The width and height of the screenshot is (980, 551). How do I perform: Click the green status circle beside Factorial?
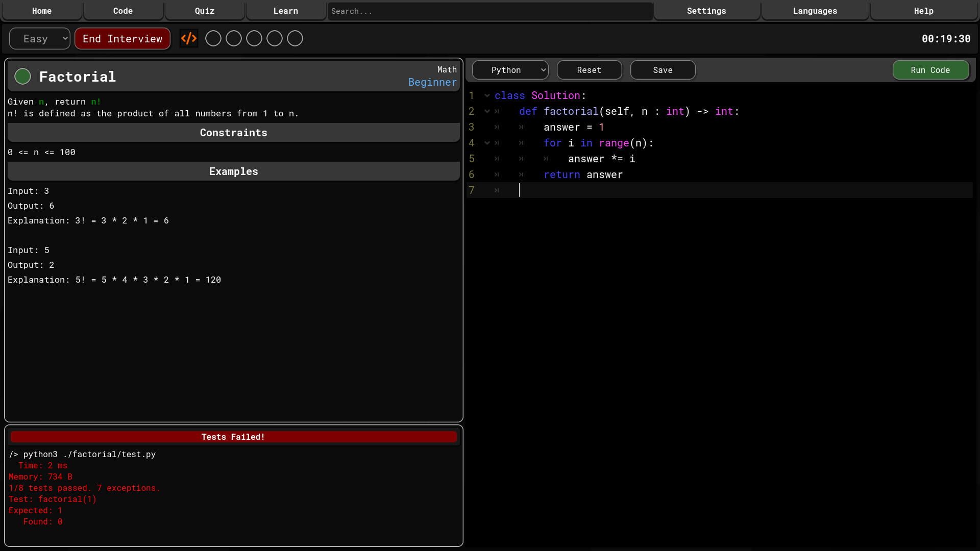[x=22, y=77]
